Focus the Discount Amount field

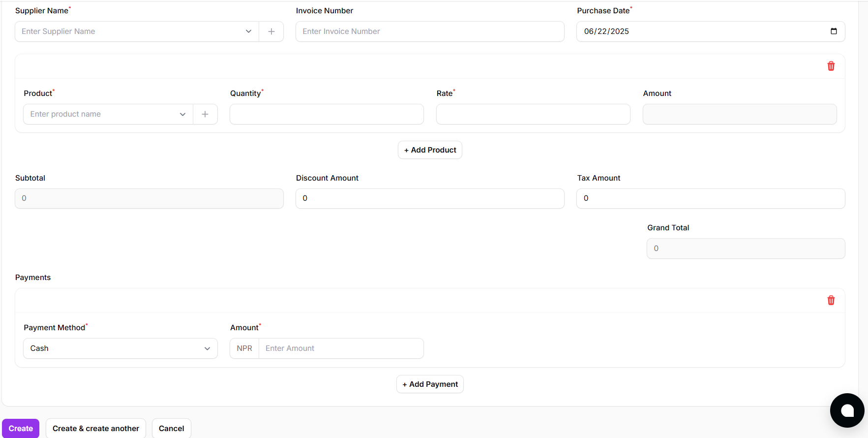pos(430,198)
